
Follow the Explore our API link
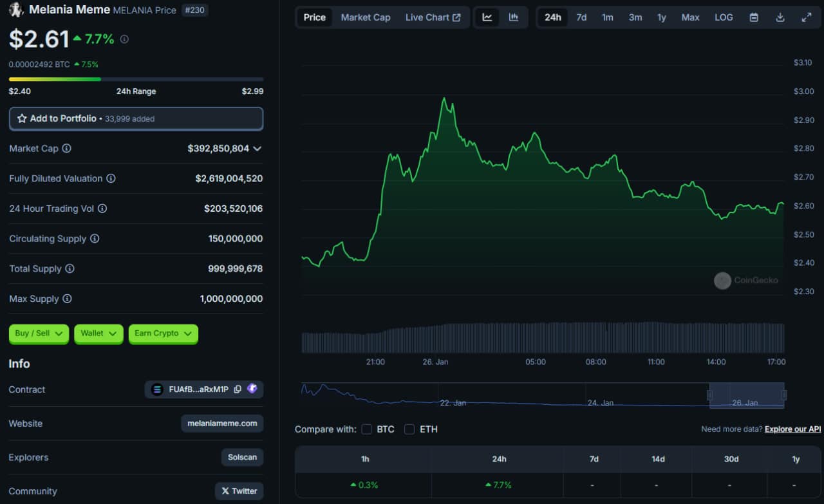coord(793,429)
